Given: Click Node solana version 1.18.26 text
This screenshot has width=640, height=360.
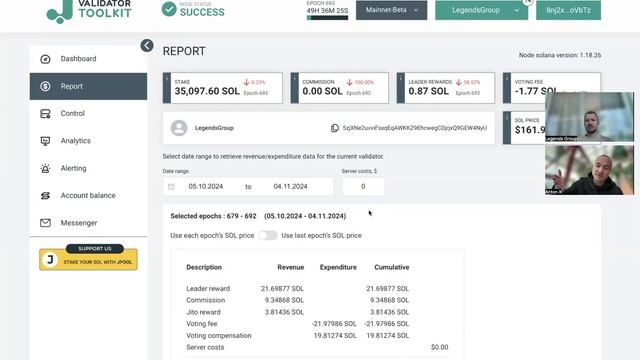Looking at the screenshot, I should [x=560, y=55].
